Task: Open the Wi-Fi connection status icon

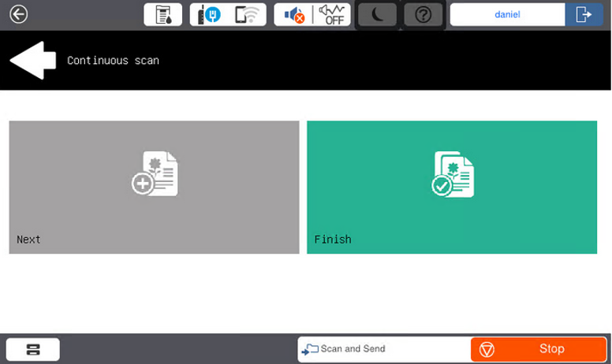Action: [x=248, y=14]
